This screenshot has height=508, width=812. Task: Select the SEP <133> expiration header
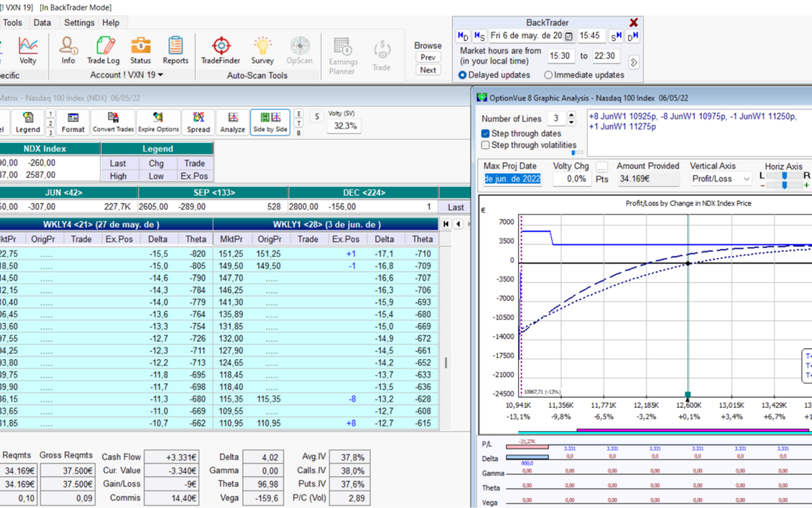pyautogui.click(x=213, y=193)
